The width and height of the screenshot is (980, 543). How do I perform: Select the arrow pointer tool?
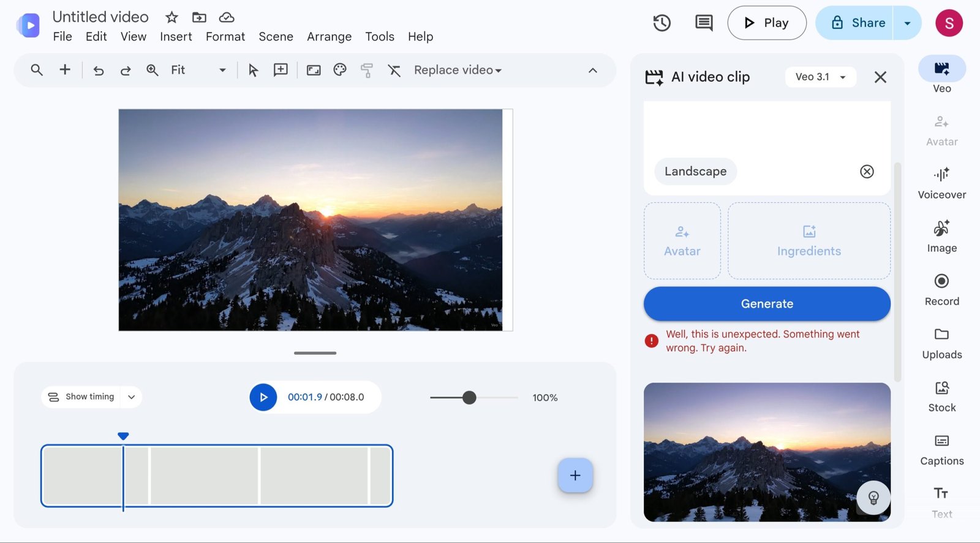253,70
